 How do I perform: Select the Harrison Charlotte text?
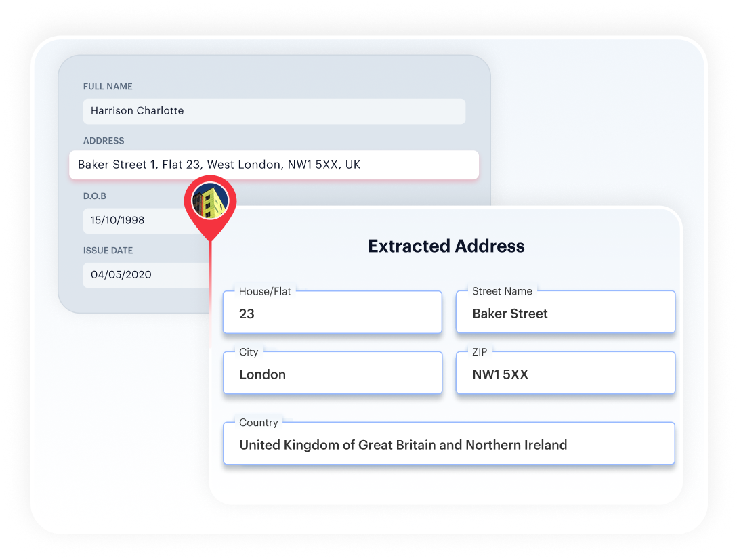[x=137, y=111]
